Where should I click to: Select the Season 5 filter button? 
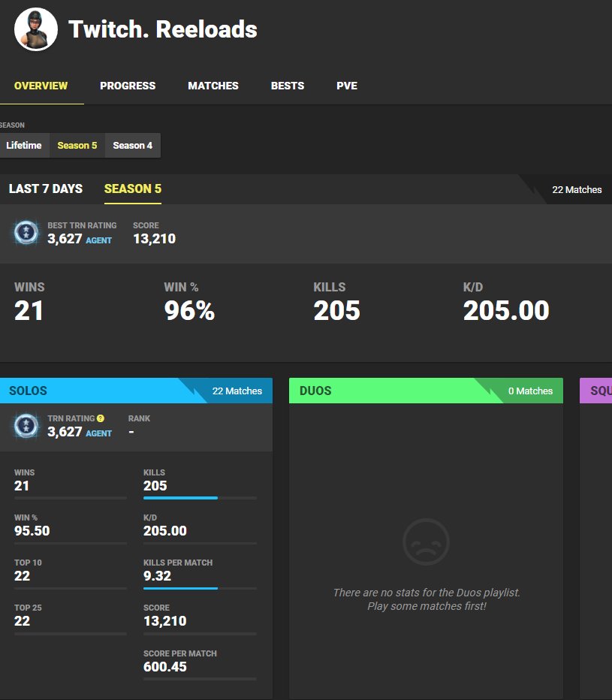[77, 145]
